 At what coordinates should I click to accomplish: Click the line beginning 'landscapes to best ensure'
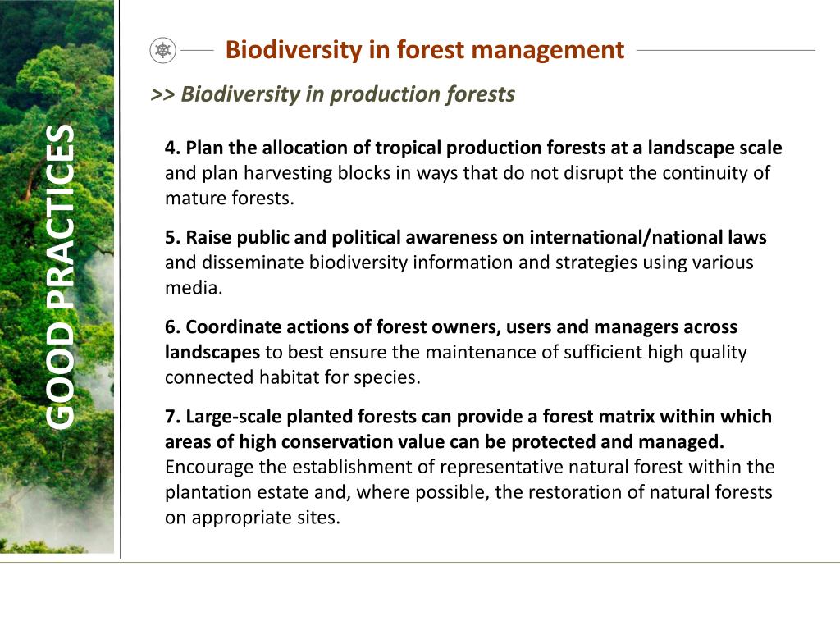click(x=456, y=352)
